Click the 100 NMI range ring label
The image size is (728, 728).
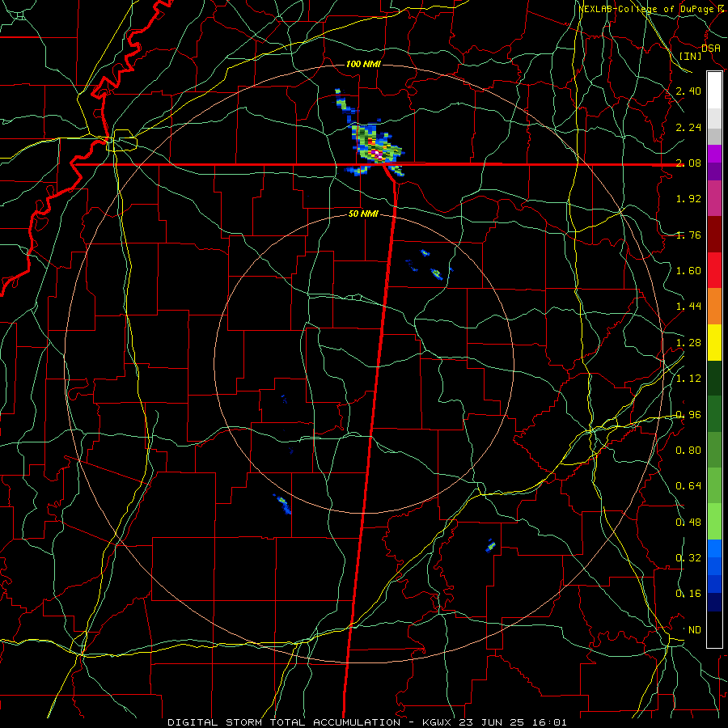(x=363, y=64)
